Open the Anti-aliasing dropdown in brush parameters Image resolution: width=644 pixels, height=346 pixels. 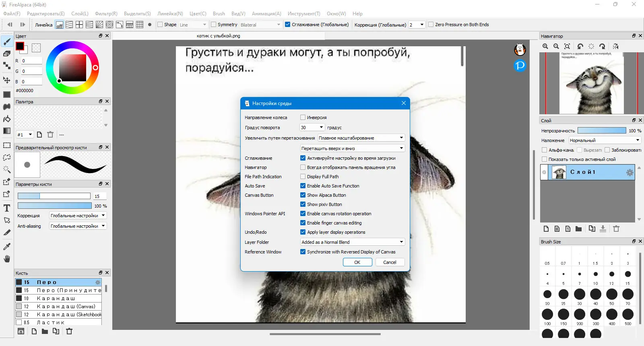tap(78, 226)
